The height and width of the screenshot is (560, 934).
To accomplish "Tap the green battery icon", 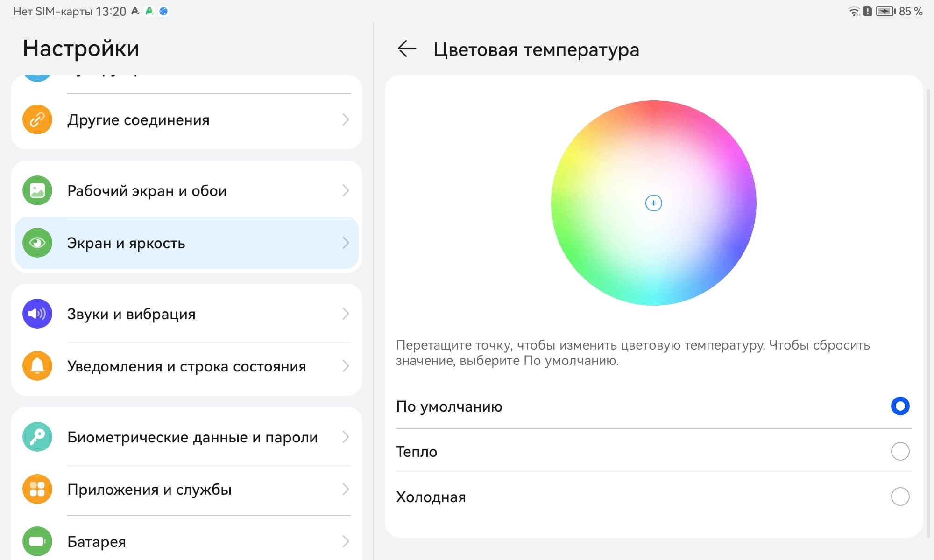I will [37, 541].
